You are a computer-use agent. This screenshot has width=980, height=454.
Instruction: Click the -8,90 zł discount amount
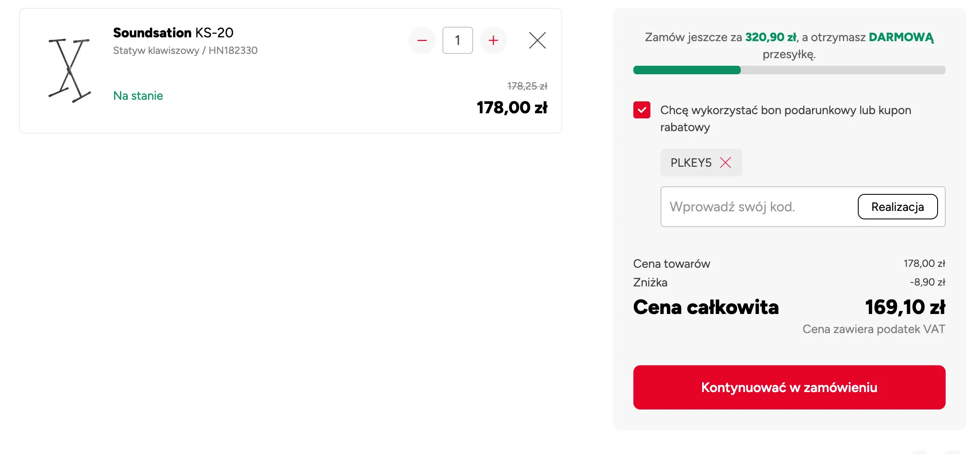pos(927,282)
